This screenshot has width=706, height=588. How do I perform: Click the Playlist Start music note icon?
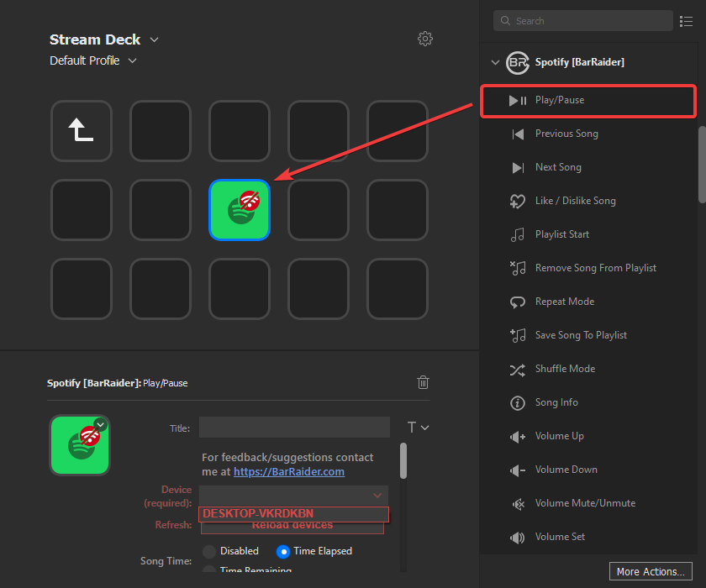[518, 235]
